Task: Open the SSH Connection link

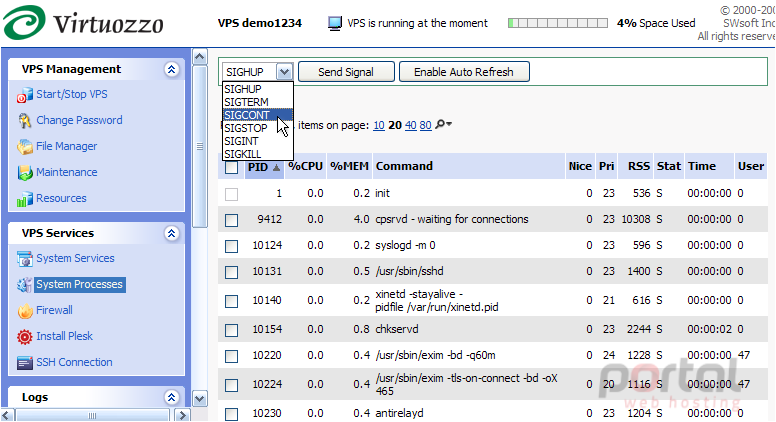Action: [74, 362]
